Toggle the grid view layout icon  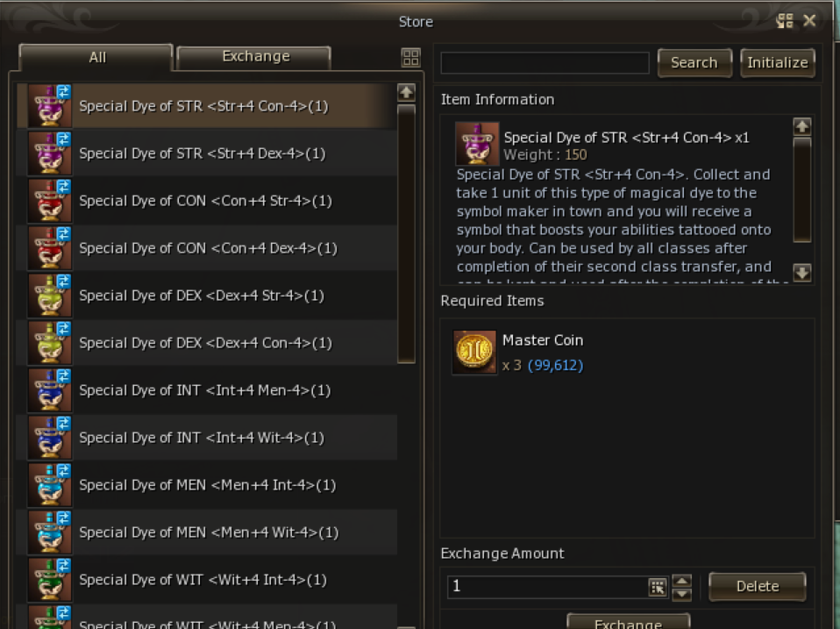(411, 57)
